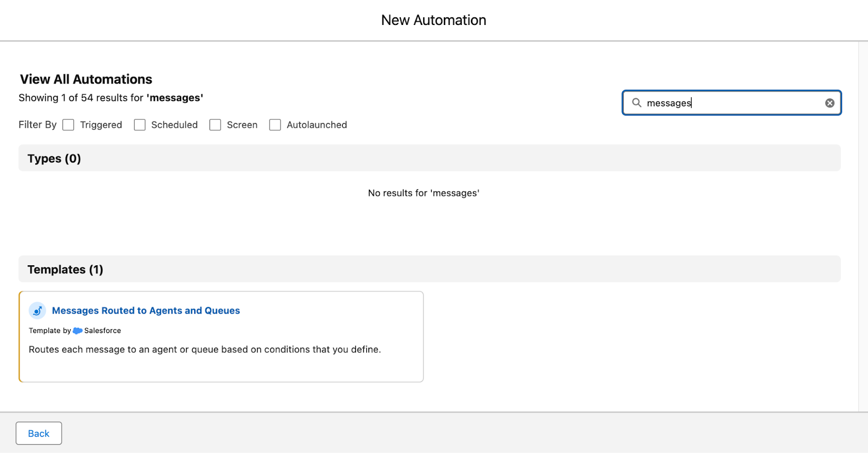Select the template card description text
The image size is (868, 453).
coord(205,349)
